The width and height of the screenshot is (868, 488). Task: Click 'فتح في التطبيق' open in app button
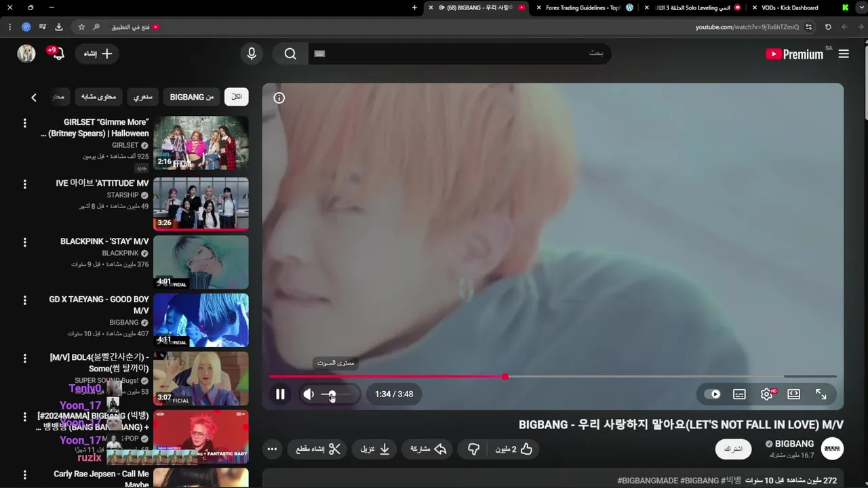point(136,27)
